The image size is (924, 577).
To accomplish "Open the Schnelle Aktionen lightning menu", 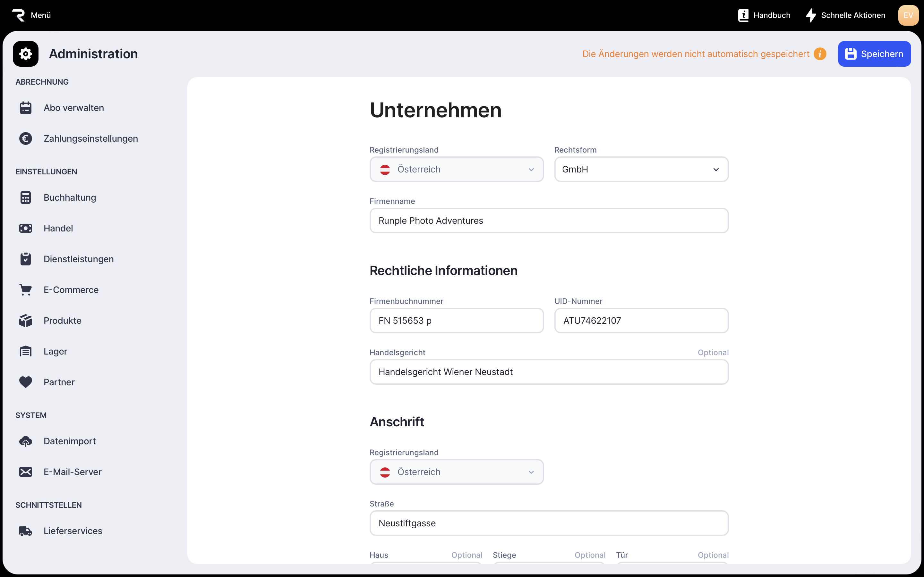I will click(845, 15).
